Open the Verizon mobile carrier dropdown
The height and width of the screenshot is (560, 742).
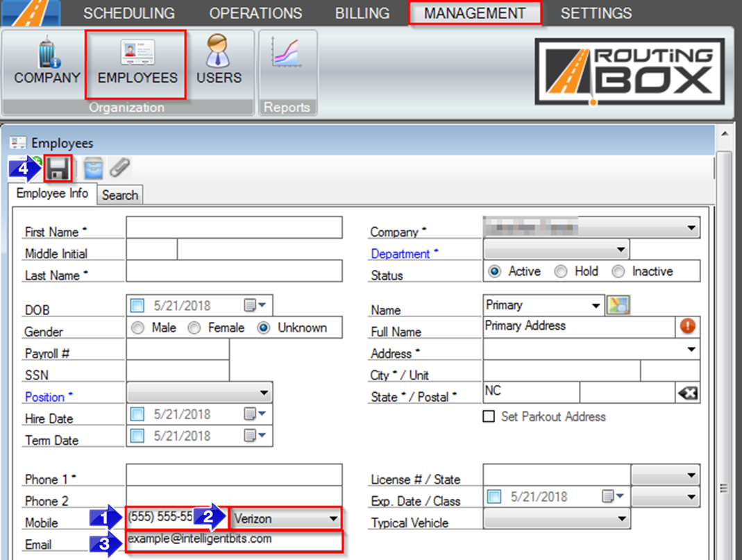(333, 518)
